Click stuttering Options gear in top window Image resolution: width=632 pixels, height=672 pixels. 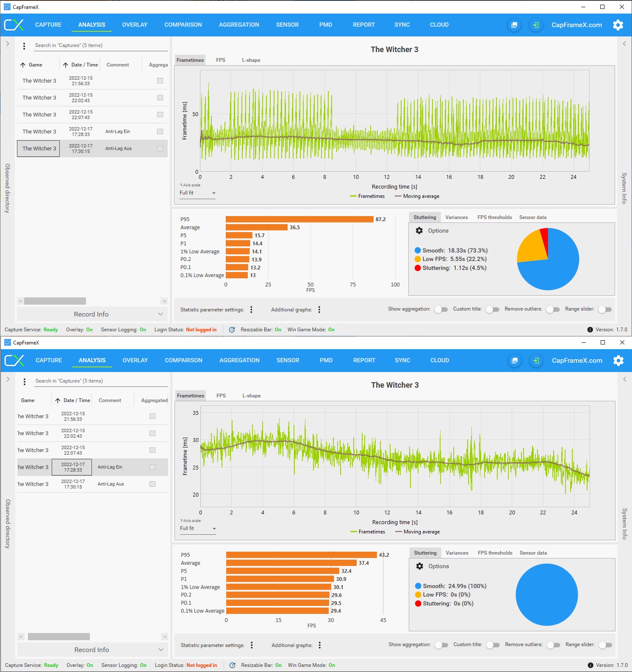419,230
